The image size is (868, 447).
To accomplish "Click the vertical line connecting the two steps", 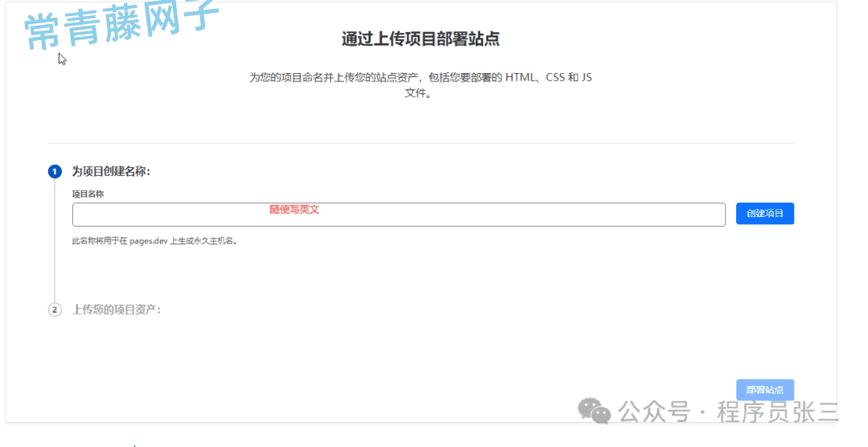I will pyautogui.click(x=55, y=241).
